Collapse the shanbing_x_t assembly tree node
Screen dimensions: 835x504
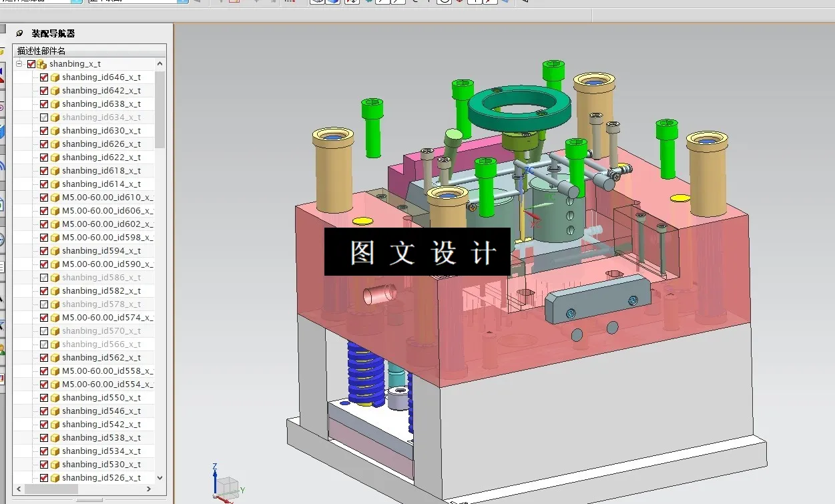[x=19, y=63]
